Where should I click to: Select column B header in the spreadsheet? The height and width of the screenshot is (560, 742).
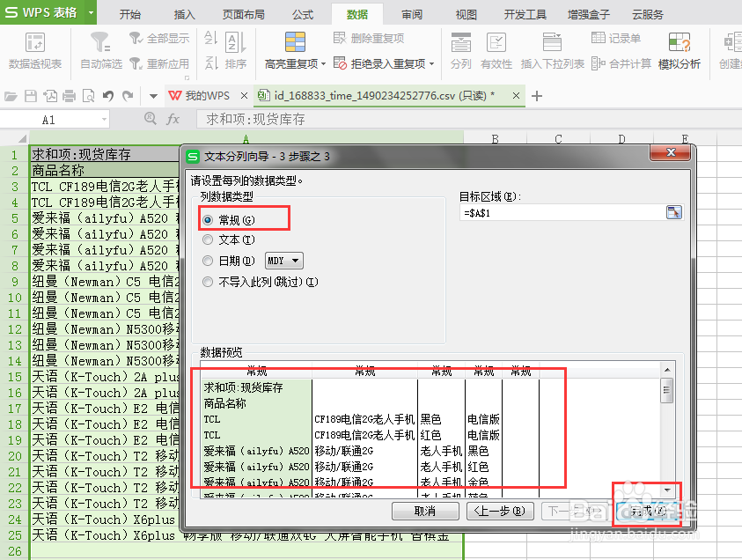(x=495, y=139)
